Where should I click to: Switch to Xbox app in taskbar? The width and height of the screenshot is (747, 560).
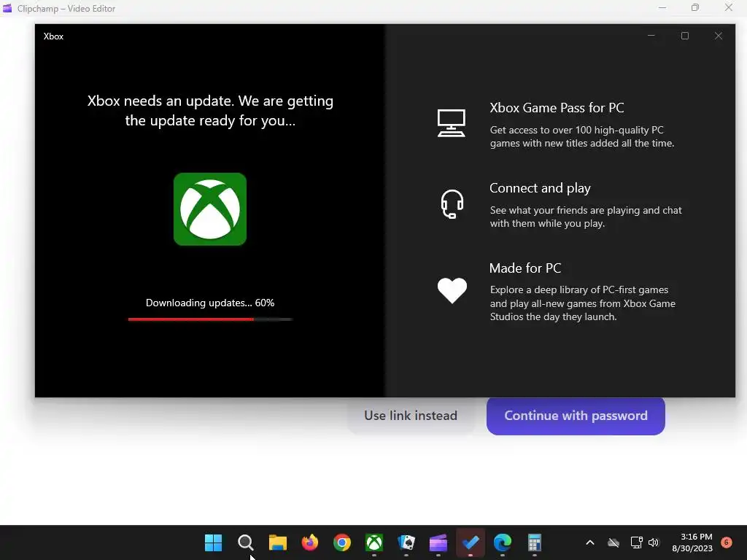click(374, 542)
